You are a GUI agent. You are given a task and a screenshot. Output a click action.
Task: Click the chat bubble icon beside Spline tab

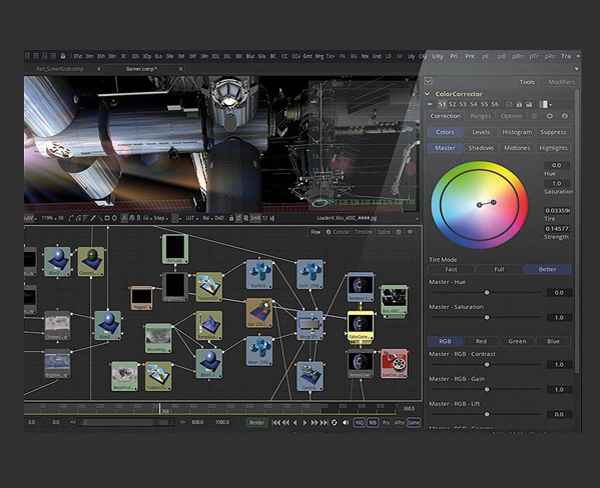click(x=410, y=232)
